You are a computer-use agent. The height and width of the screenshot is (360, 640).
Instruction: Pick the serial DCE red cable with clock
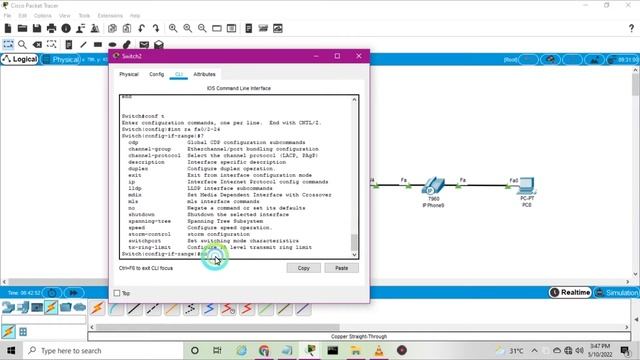tap(228, 309)
